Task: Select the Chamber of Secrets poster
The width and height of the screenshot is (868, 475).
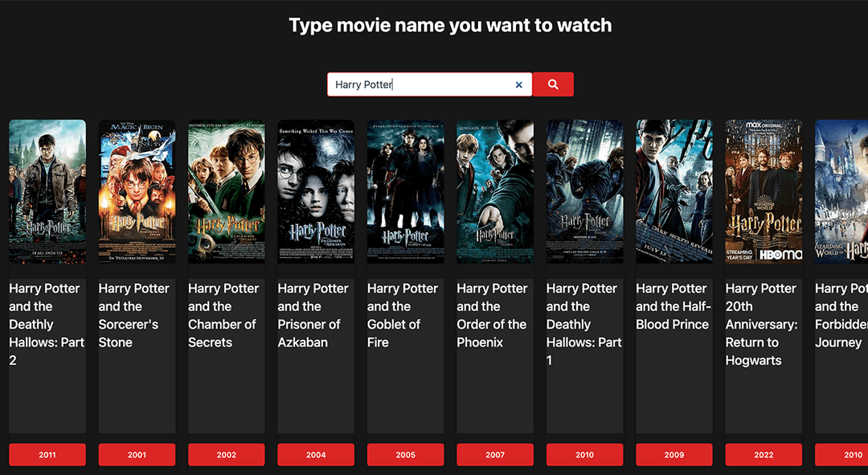Action: coord(227,191)
